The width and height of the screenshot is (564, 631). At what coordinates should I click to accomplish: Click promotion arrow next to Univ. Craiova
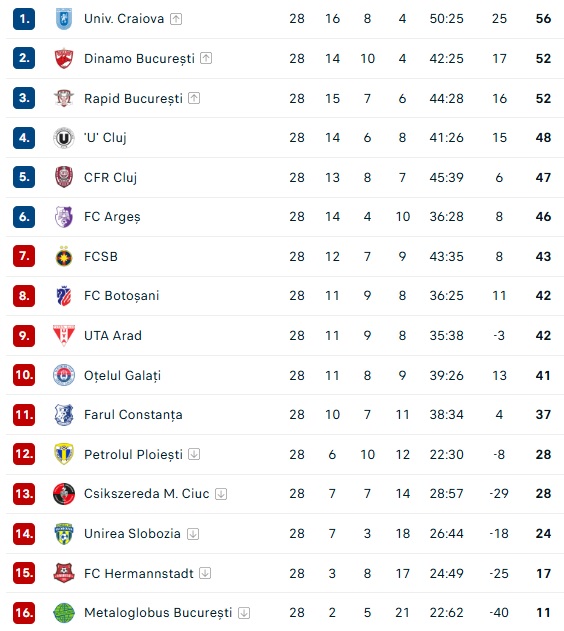click(176, 19)
